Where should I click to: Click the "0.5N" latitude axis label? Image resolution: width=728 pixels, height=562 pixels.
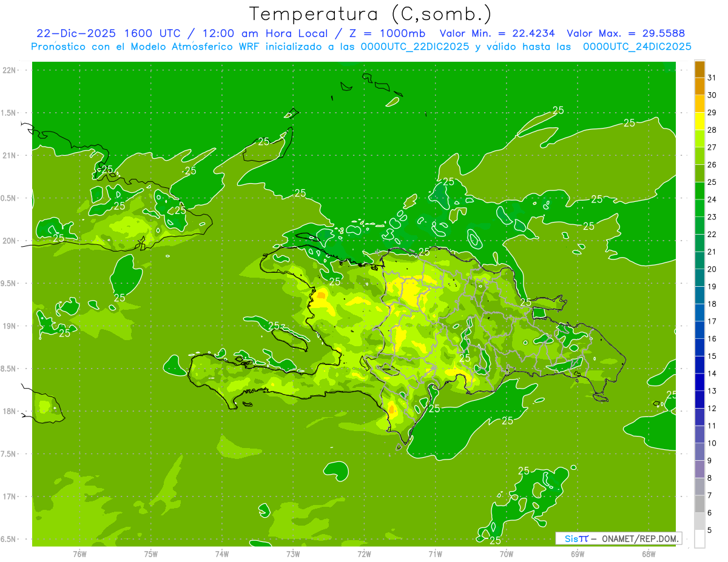pyautogui.click(x=8, y=198)
